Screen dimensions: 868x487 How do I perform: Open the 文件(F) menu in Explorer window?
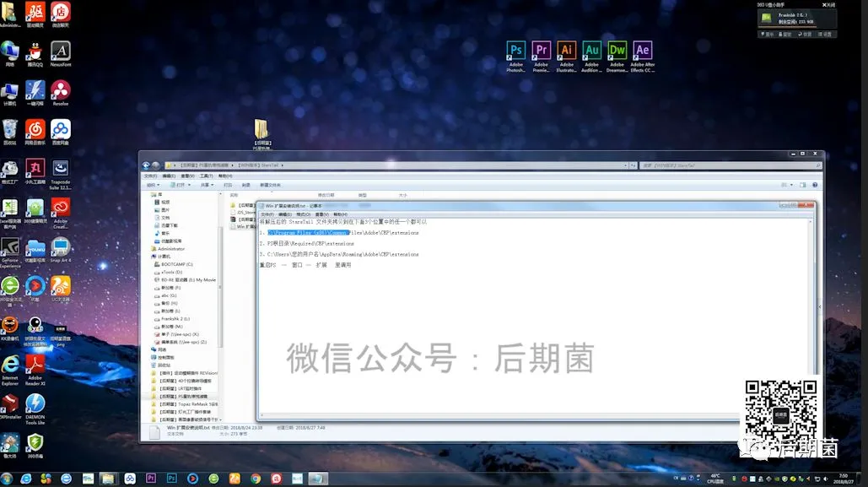click(x=150, y=176)
